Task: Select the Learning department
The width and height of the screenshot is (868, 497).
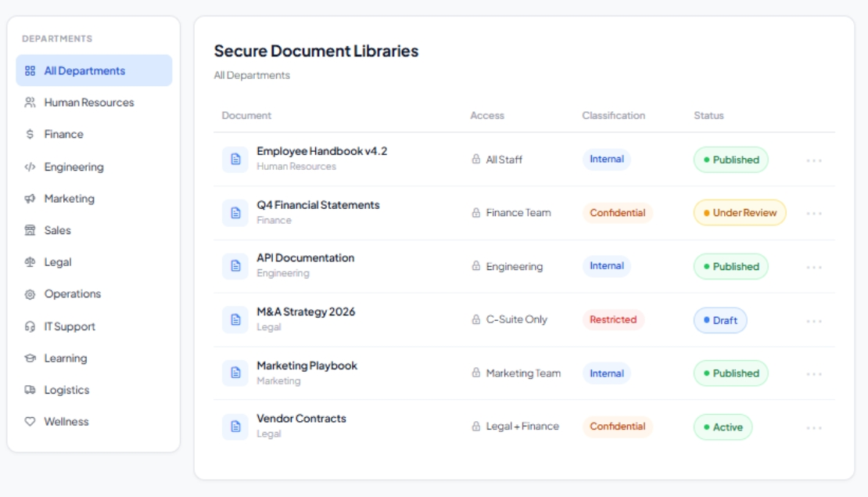Action: [94, 358]
